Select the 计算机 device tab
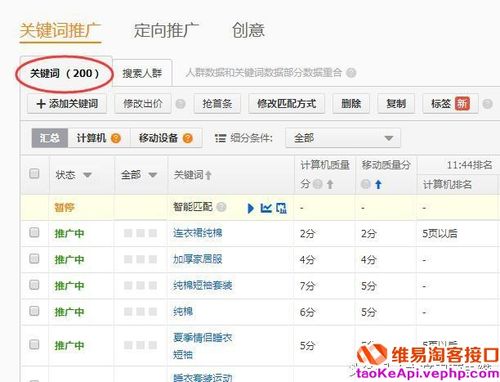The height and width of the screenshot is (382, 500). point(98,138)
